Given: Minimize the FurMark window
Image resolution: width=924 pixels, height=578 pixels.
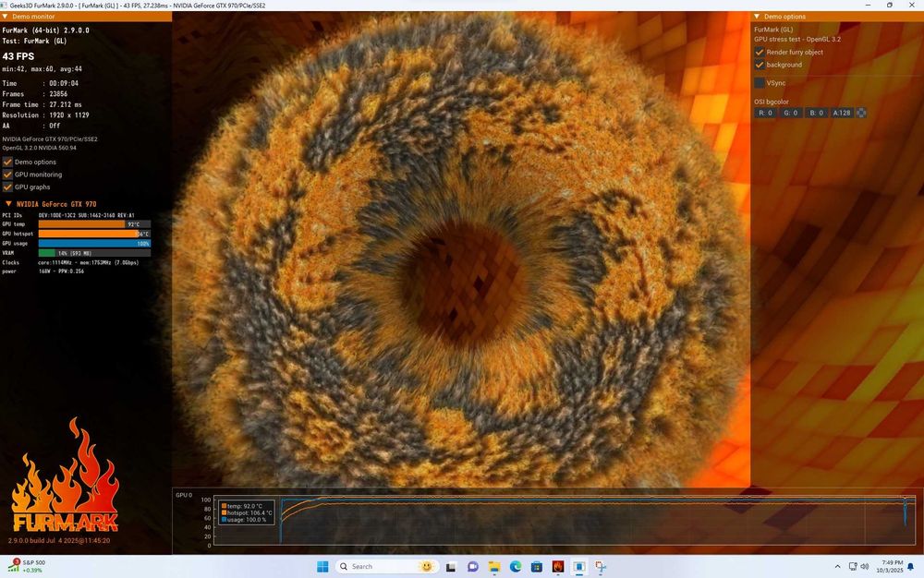Looking at the screenshot, I should pos(868,5).
